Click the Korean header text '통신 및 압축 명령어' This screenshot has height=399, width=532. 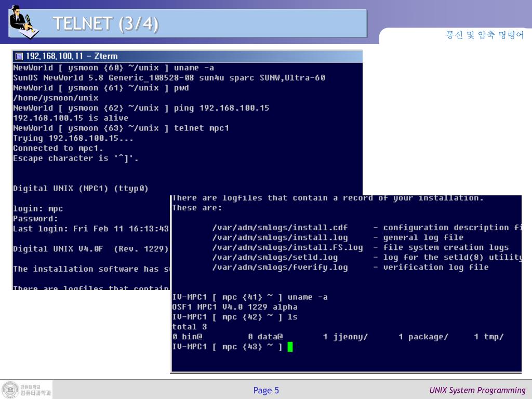[485, 35]
